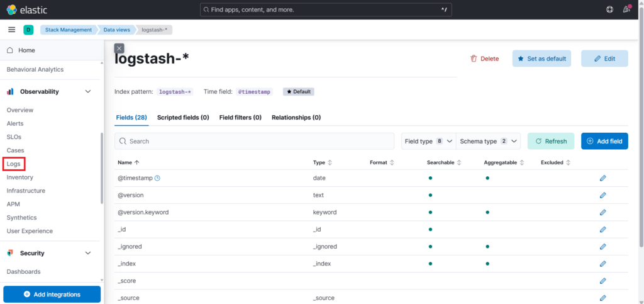Edit the @version.keyword field pencil icon
This screenshot has width=644, height=304.
(602, 212)
